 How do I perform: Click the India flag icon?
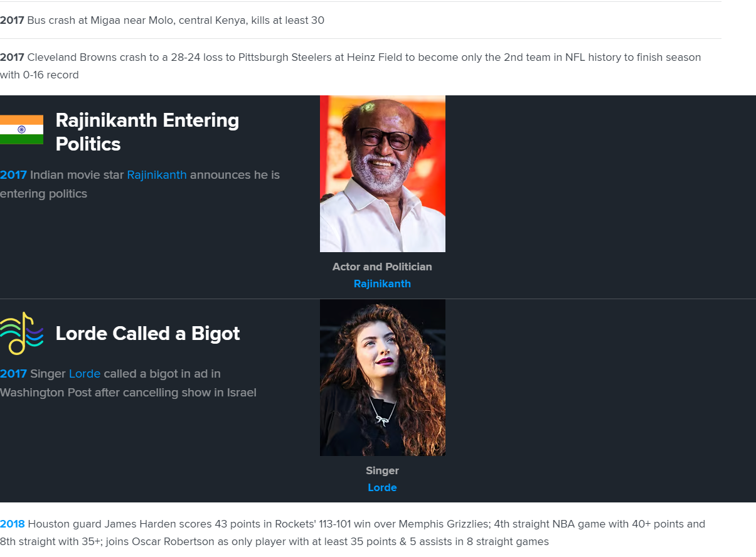click(21, 129)
